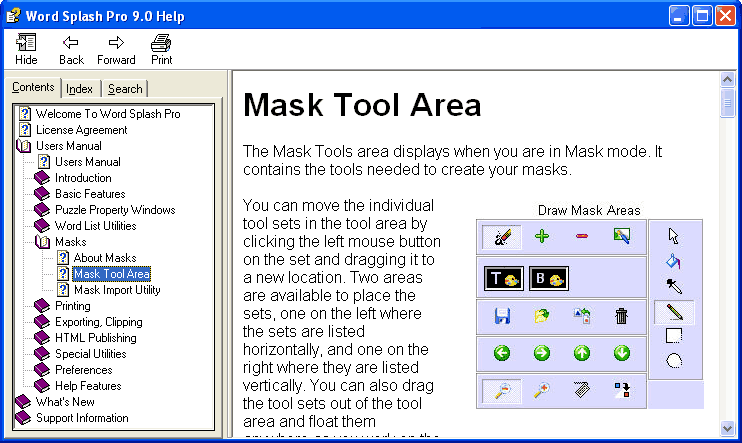Click the green up arrow icon

click(x=582, y=353)
